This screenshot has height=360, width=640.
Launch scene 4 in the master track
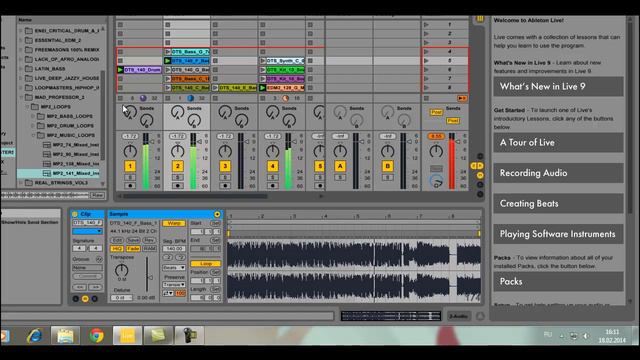point(426,52)
